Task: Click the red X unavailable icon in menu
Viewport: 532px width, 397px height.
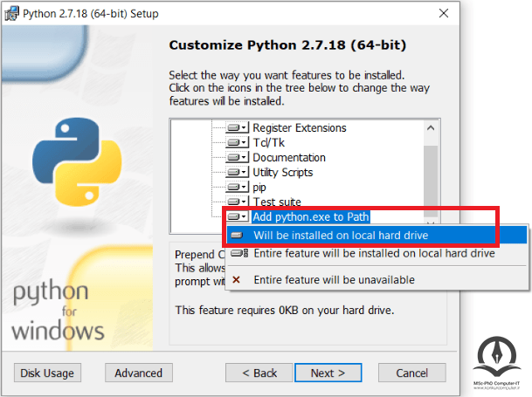Action: pyautogui.click(x=236, y=280)
